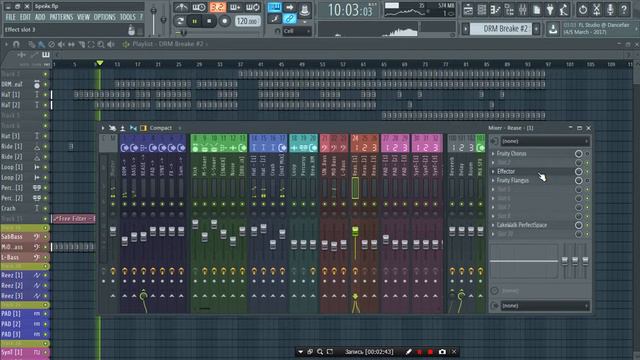Open the Compact mixer layout dropdown
The image size is (640, 360).
[x=160, y=128]
